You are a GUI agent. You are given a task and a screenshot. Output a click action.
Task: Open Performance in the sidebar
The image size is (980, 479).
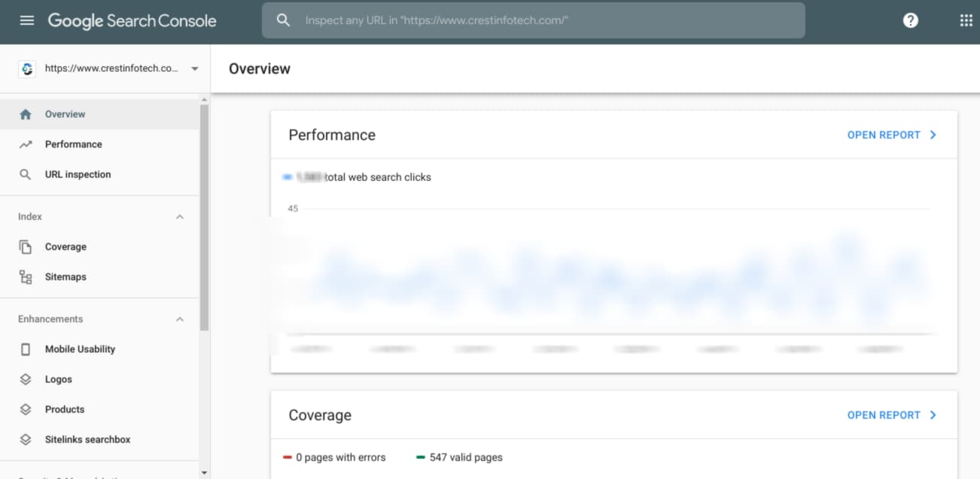pyautogui.click(x=99, y=145)
